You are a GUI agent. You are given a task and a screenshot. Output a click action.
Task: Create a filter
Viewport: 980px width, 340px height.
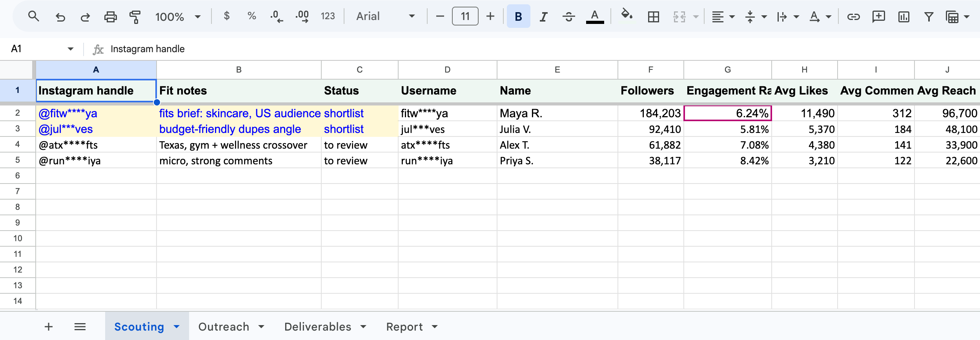coord(929,16)
